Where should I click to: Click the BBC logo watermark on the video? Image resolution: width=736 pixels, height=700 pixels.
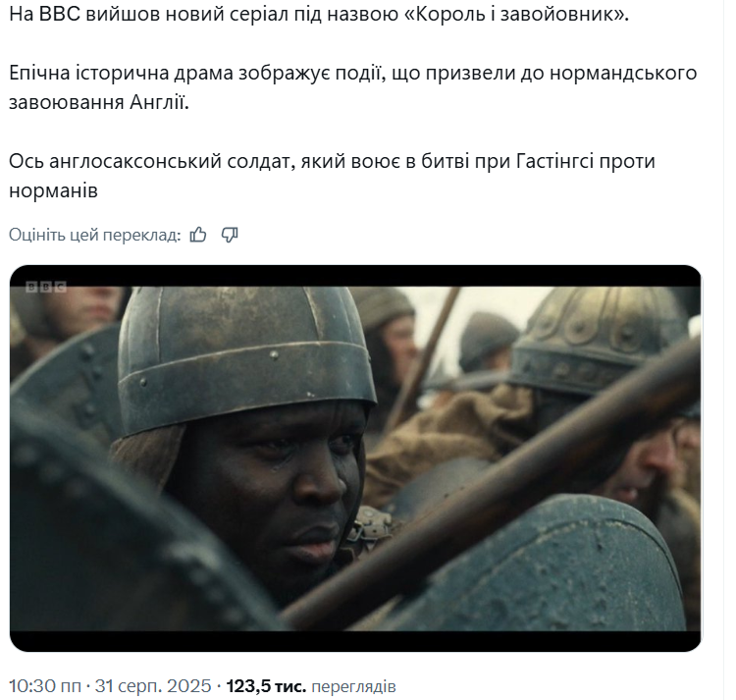point(45,287)
